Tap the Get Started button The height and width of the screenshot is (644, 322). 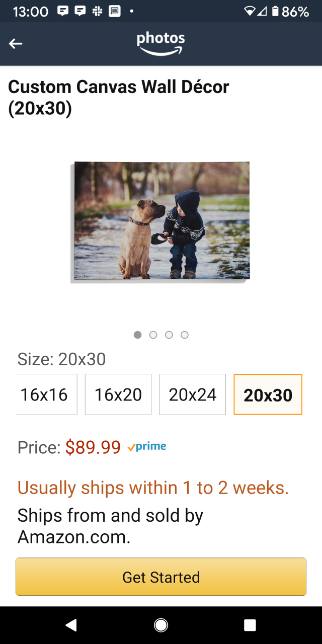pyautogui.click(x=161, y=577)
